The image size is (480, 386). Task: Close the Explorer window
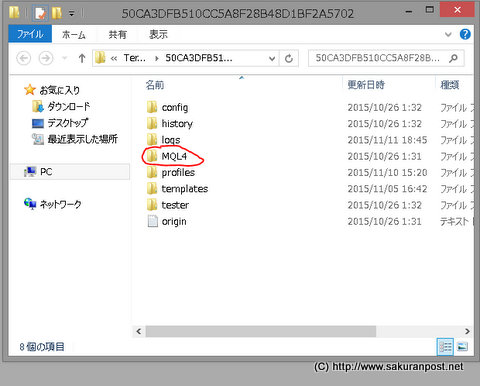coord(457,10)
